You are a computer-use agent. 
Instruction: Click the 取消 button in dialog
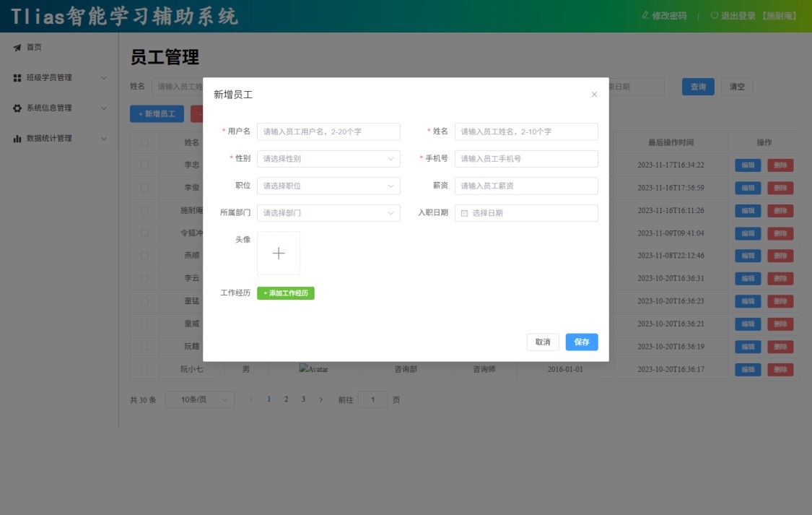tap(543, 342)
